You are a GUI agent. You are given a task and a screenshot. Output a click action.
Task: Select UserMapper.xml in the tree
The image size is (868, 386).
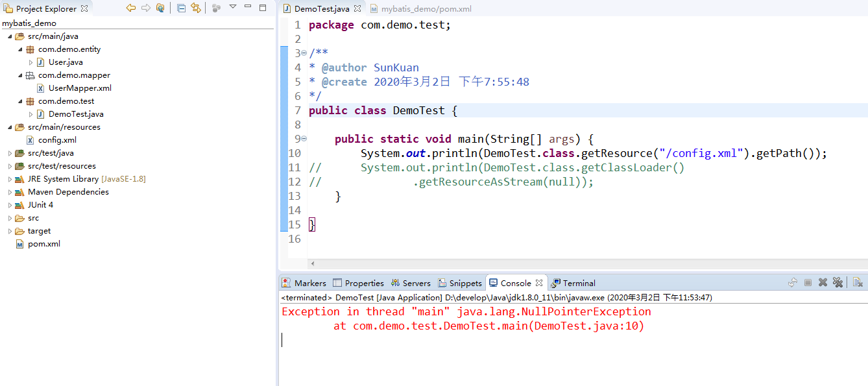pos(80,88)
